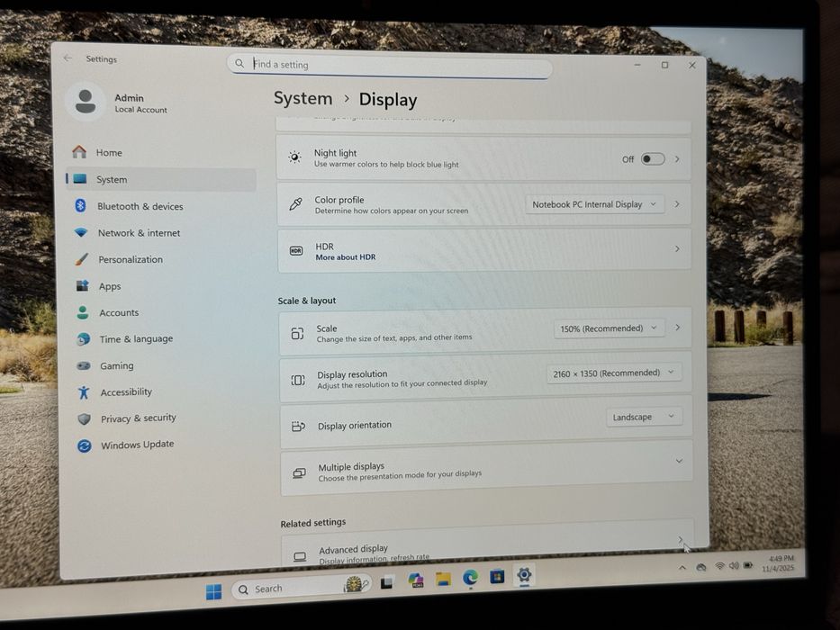This screenshot has height=630, width=840.
Task: Click the Home icon in sidebar
Action: click(79, 152)
